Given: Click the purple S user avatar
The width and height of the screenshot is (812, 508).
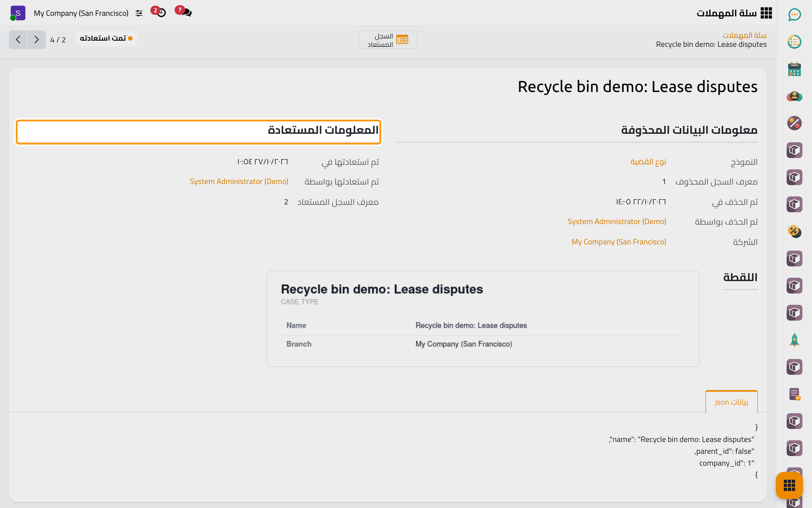Looking at the screenshot, I should [x=18, y=13].
